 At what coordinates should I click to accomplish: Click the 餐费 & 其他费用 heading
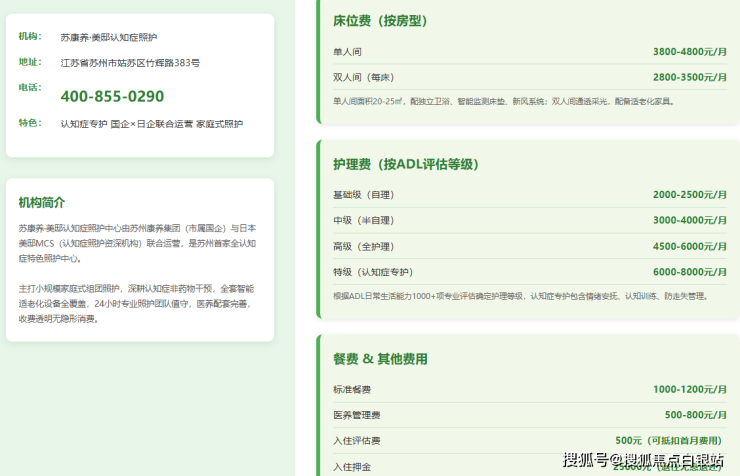pos(380,359)
